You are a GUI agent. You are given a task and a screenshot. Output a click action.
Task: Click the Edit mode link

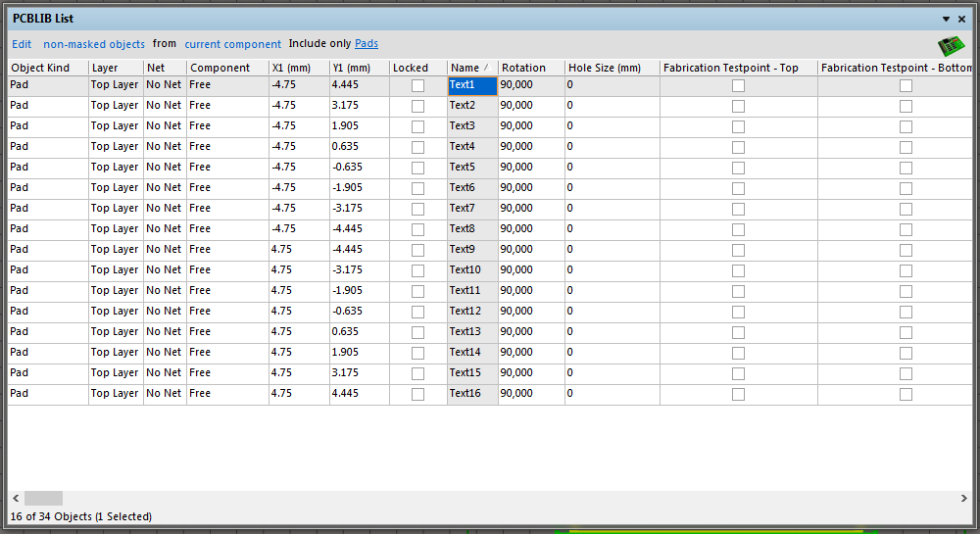point(22,44)
